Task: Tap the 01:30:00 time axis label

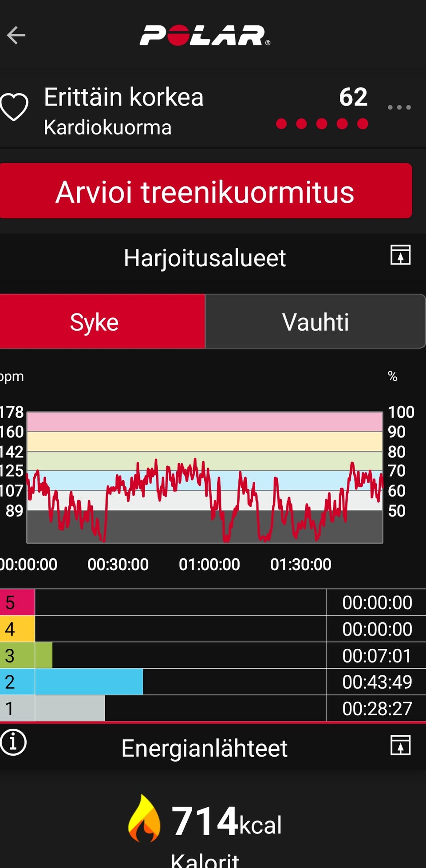Action: click(x=301, y=564)
